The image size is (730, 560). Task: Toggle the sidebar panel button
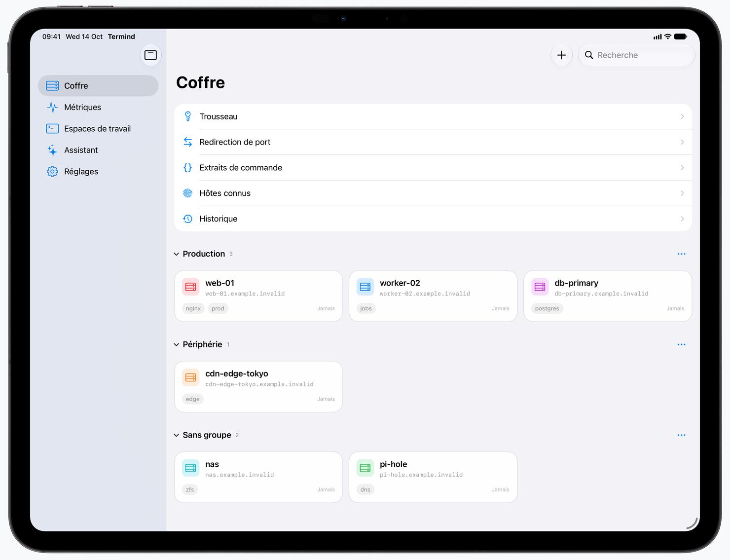tap(150, 55)
